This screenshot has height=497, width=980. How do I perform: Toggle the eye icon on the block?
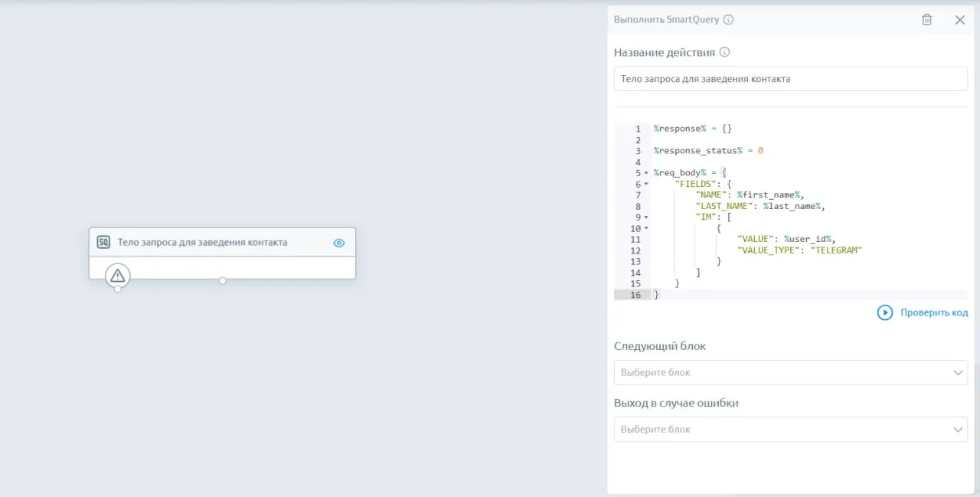(x=339, y=243)
